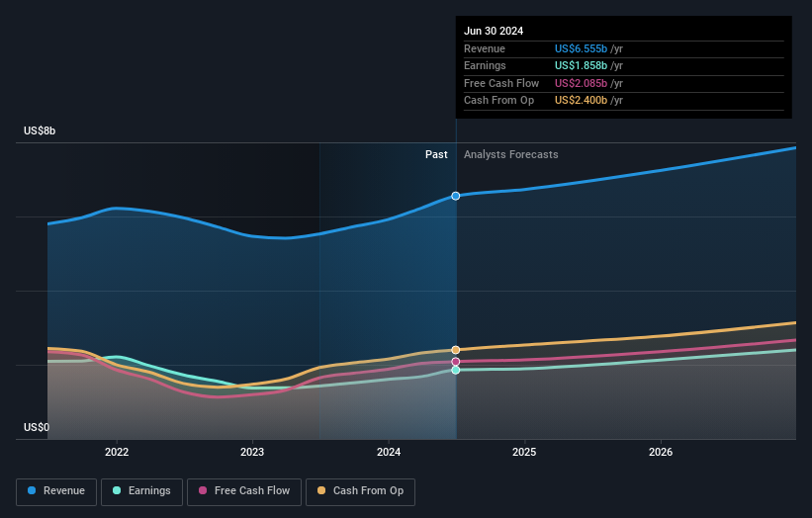The height and width of the screenshot is (518, 812).
Task: Select the blue Revenue data point marker
Action: [x=456, y=196]
